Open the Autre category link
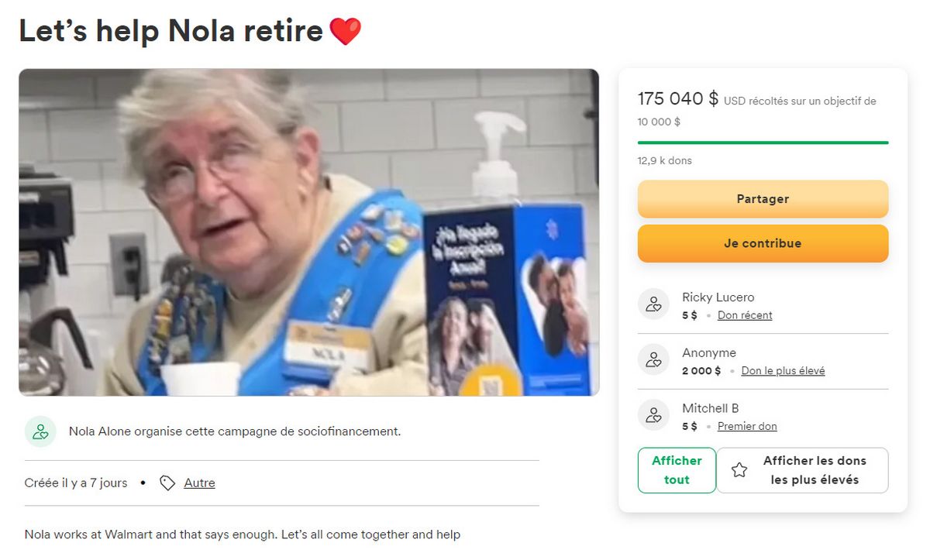Image resolution: width=930 pixels, height=560 pixels. 199,483
